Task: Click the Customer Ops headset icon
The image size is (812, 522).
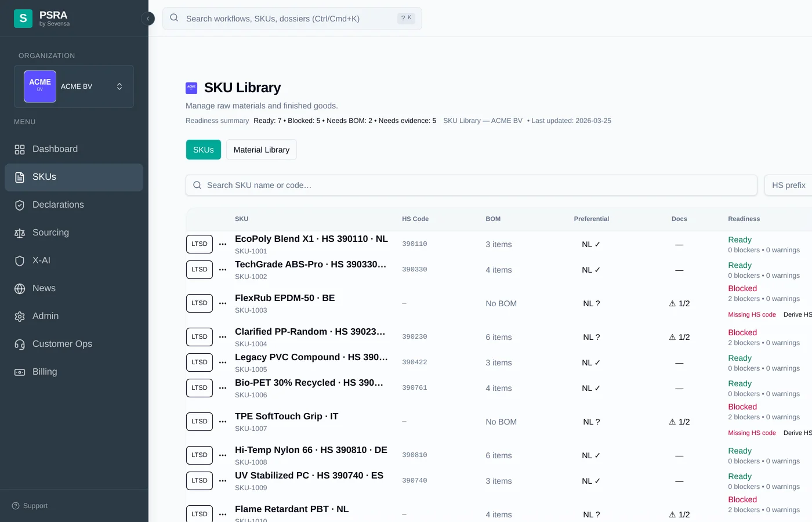Action: coord(19,344)
